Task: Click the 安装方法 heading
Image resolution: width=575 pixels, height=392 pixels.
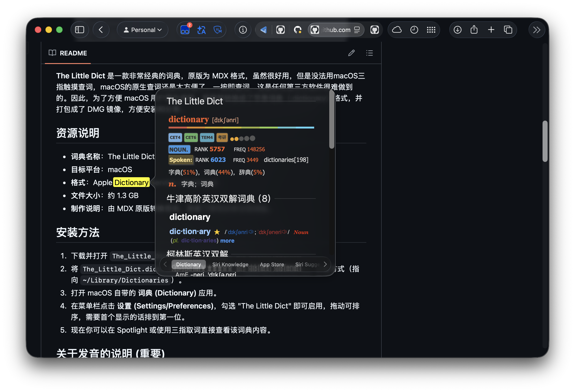Action: pyautogui.click(x=78, y=232)
